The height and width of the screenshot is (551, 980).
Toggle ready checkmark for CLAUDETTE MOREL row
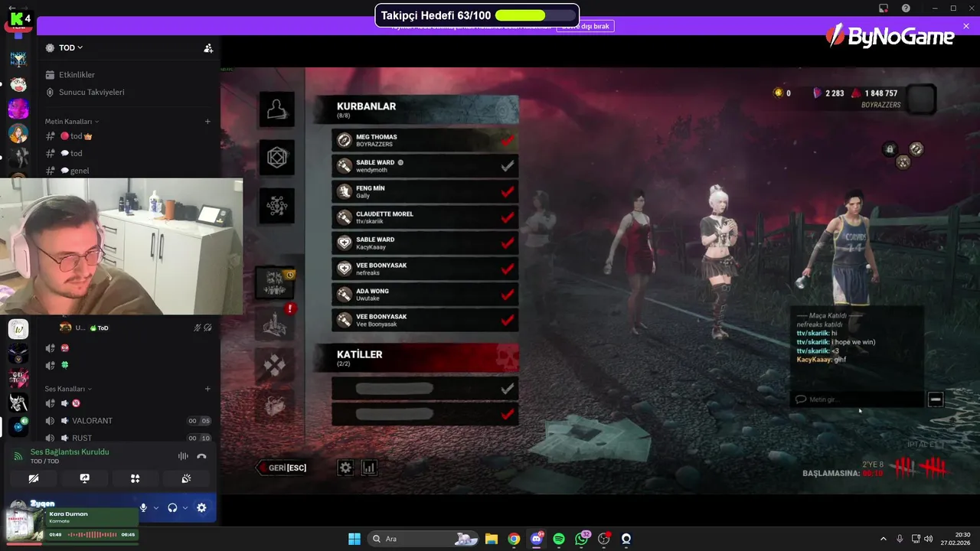point(507,217)
